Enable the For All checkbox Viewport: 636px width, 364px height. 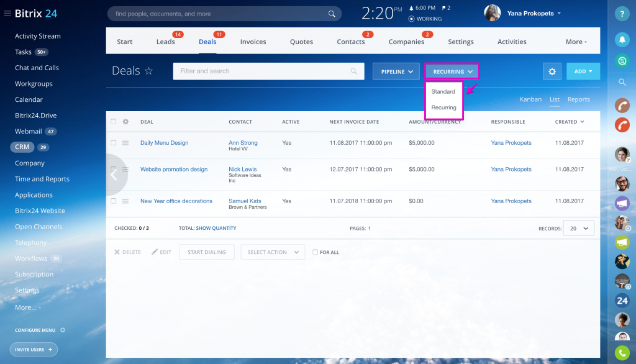pos(315,252)
